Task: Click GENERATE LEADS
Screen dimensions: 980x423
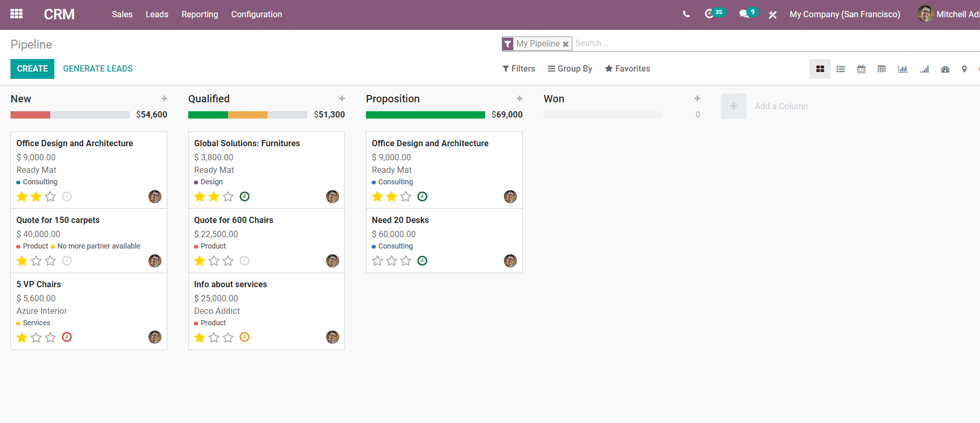Action: click(x=98, y=68)
